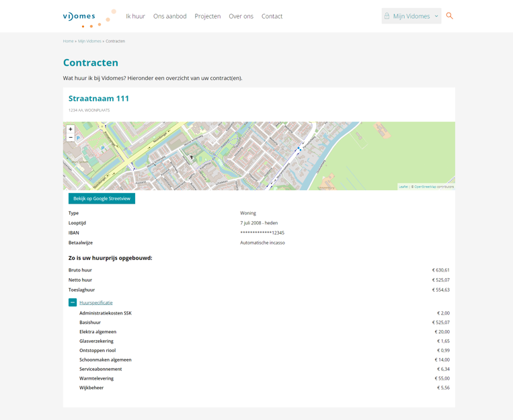This screenshot has width=513, height=420.
Task: Expand the Mijn Vidomes dropdown arrow
Action: tap(436, 16)
